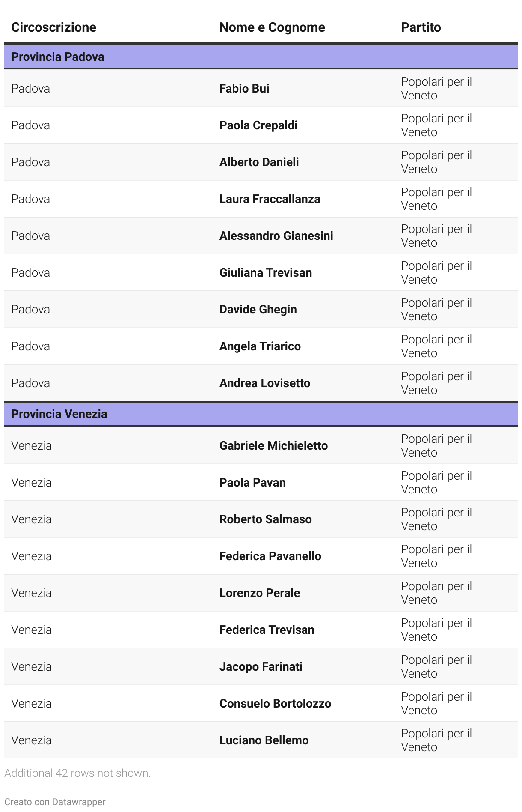Click on Giuliana Trevisan
Image resolution: width=522 pixels, height=812 pixels.
coord(266,273)
